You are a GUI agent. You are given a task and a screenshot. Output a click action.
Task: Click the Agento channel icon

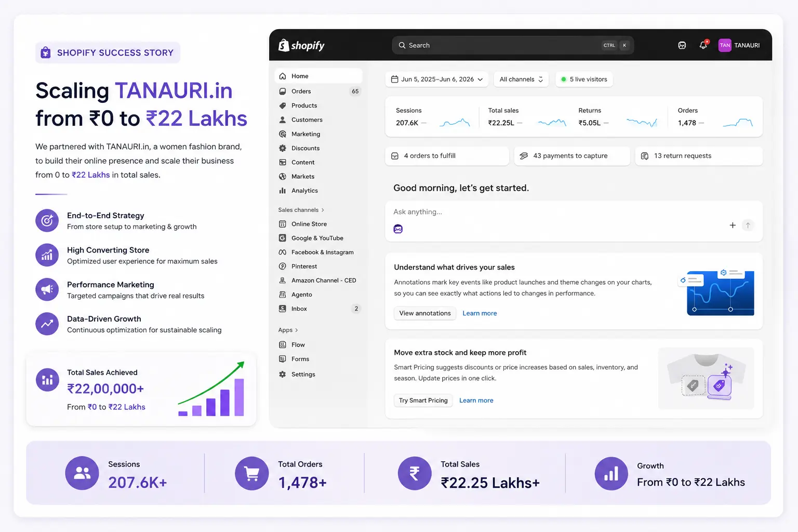coord(283,295)
